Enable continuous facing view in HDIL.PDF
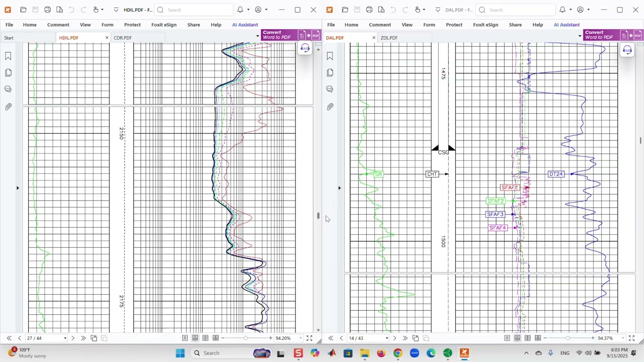The height and width of the screenshot is (362, 644). coord(216,338)
